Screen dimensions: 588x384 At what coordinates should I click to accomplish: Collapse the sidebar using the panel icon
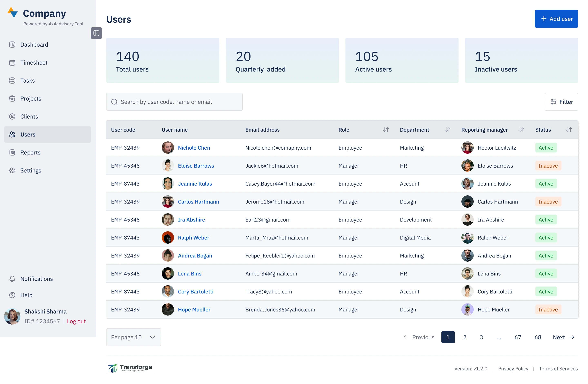pyautogui.click(x=96, y=33)
